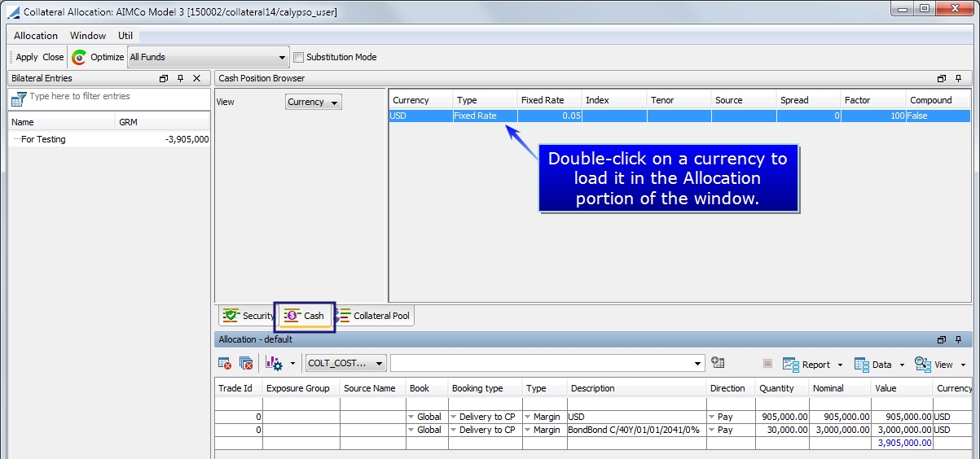Switch to the Security tab

point(248,316)
